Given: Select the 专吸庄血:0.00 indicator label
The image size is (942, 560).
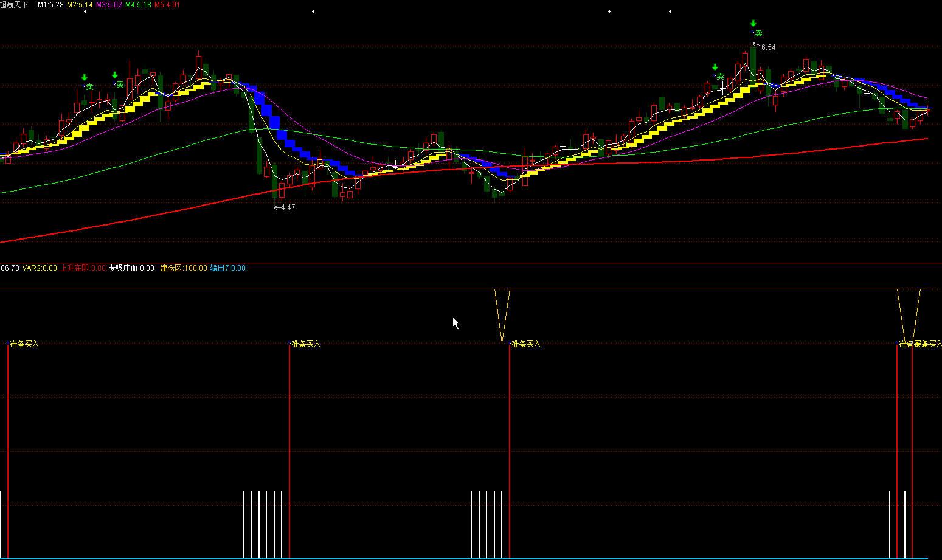Looking at the screenshot, I should (x=131, y=268).
